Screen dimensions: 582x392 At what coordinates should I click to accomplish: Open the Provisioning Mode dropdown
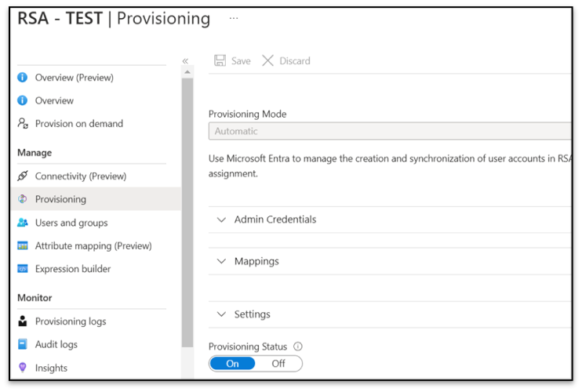[389, 132]
